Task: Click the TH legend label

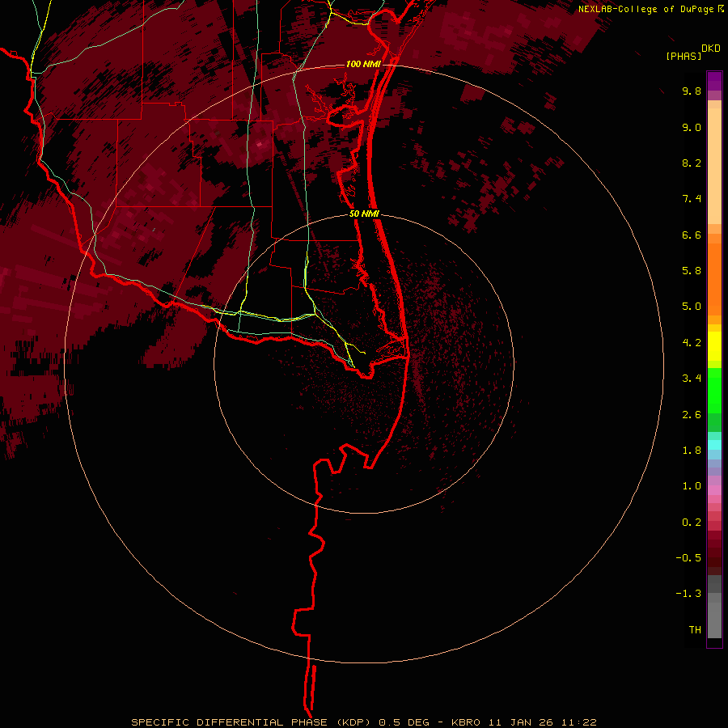Action: click(695, 630)
